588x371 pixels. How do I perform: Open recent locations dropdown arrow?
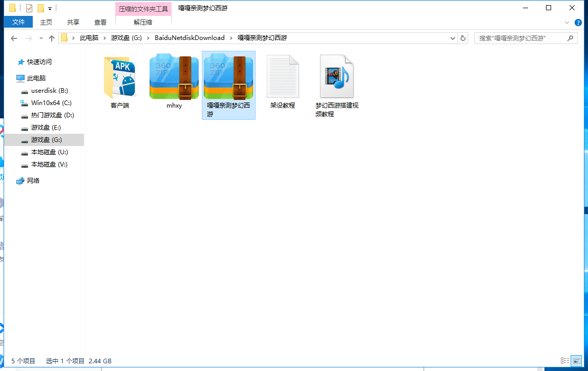click(41, 38)
